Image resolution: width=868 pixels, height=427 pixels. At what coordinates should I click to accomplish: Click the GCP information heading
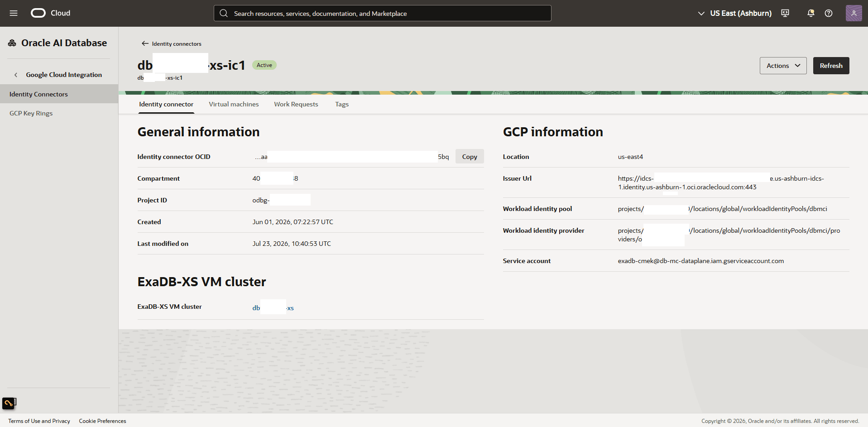click(x=553, y=132)
